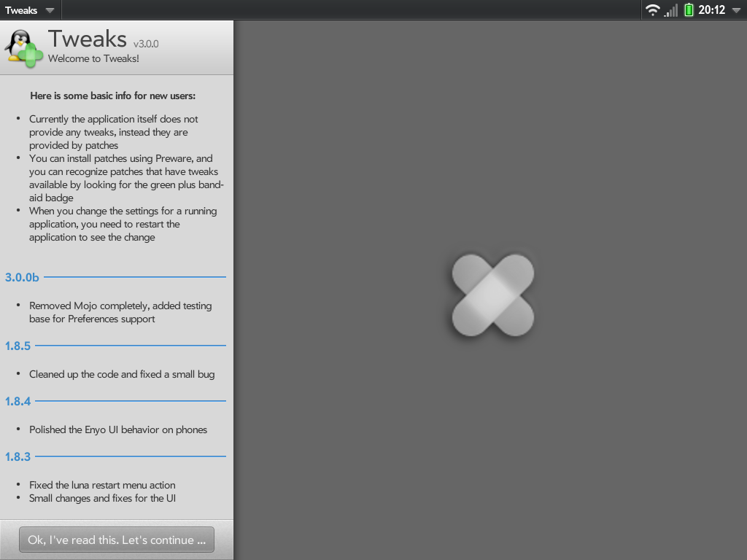The width and height of the screenshot is (747, 560).
Task: Click the v3.0.0 version label
Action: [x=146, y=44]
